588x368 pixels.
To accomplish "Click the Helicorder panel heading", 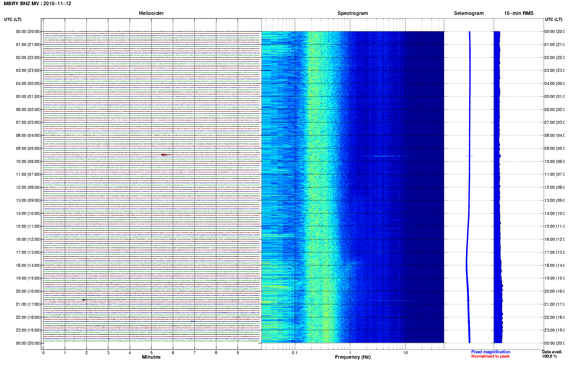I will (x=151, y=13).
